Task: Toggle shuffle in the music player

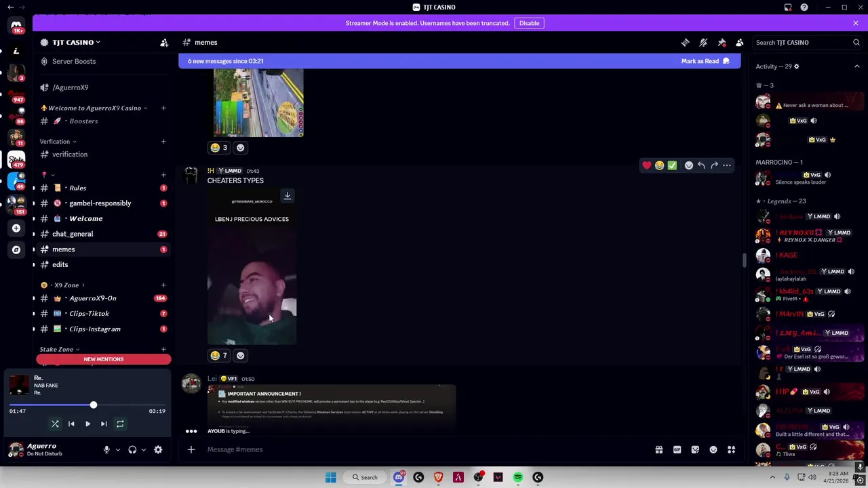Action: (x=55, y=424)
